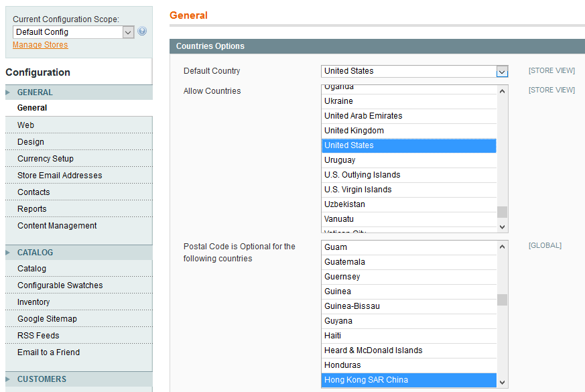Select Uruguay in Allow Countries list

340,160
